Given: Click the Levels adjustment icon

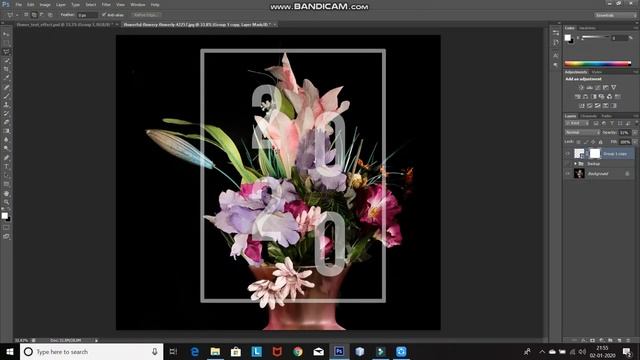Looking at the screenshot, I should (x=589, y=87).
